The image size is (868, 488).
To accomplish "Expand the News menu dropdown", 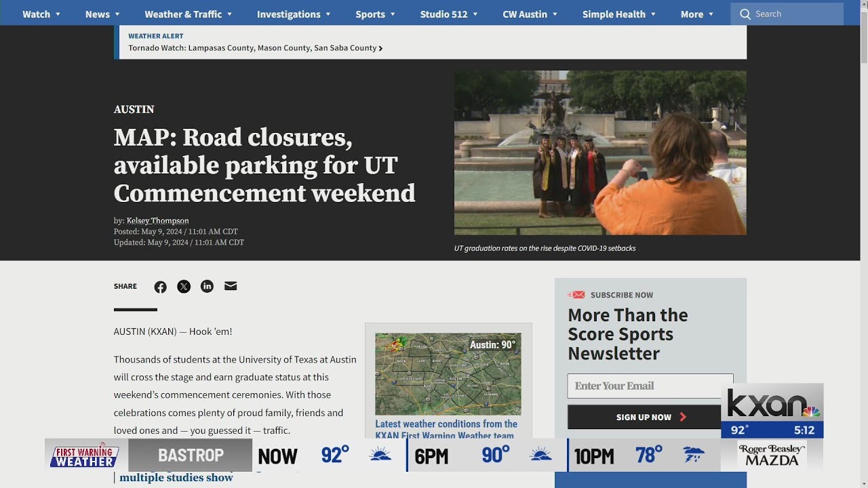I will [x=117, y=14].
